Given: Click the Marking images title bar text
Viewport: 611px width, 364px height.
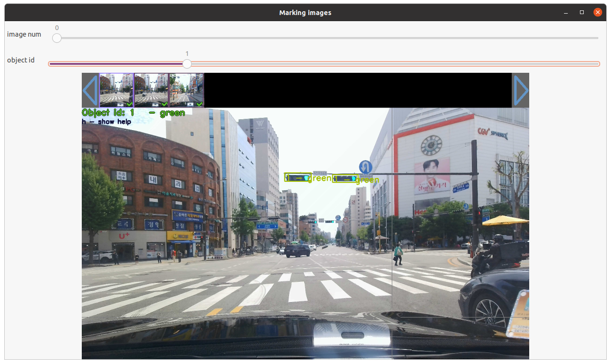Looking at the screenshot, I should click(305, 13).
